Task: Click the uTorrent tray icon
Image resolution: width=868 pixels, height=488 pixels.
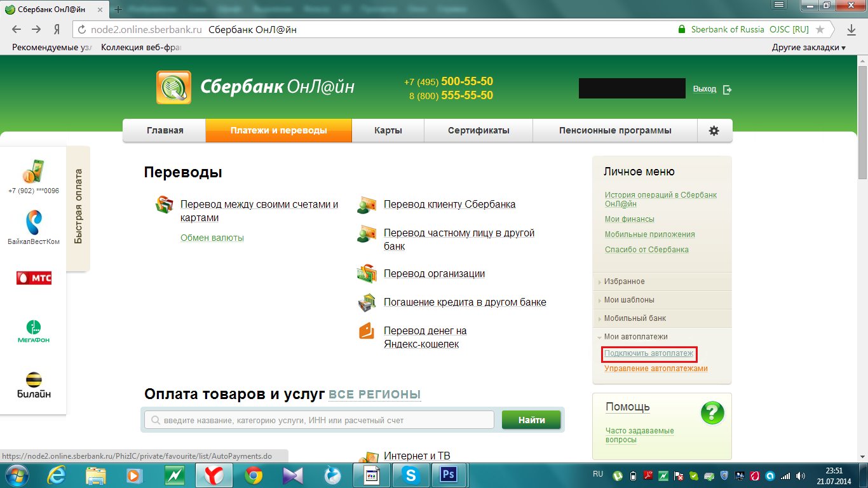Action: tap(616, 475)
